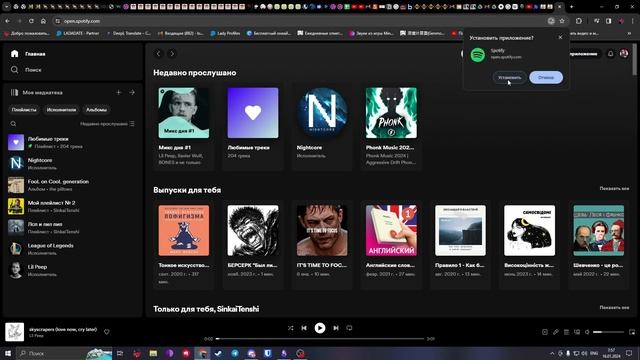The image size is (640, 360).
Task: Mute using the speaker icon
Action: click(x=587, y=332)
